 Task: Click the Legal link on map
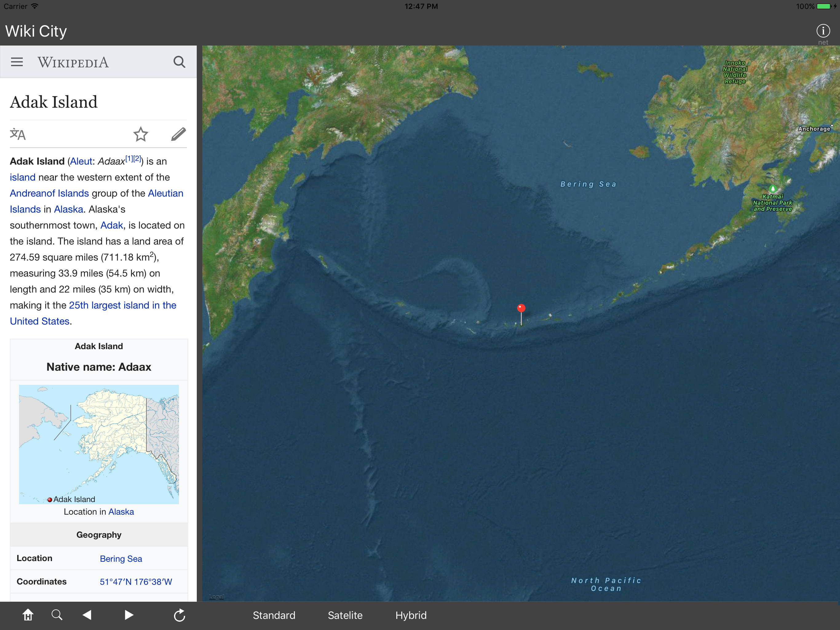[x=216, y=597]
